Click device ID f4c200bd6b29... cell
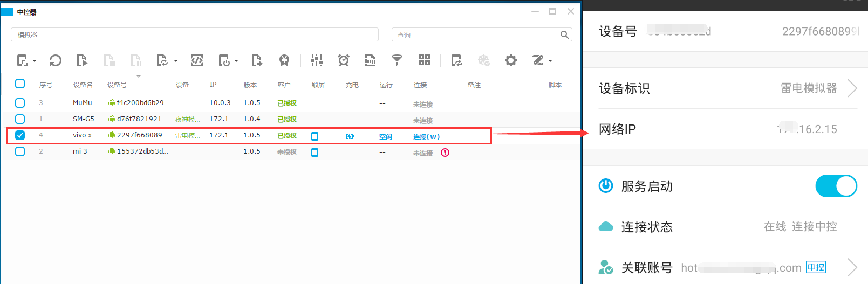868x284 pixels. pyautogui.click(x=139, y=102)
